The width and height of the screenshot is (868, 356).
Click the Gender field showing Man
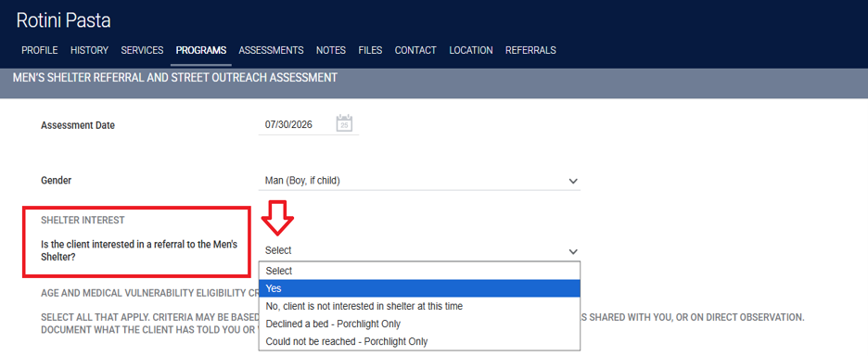tap(419, 181)
